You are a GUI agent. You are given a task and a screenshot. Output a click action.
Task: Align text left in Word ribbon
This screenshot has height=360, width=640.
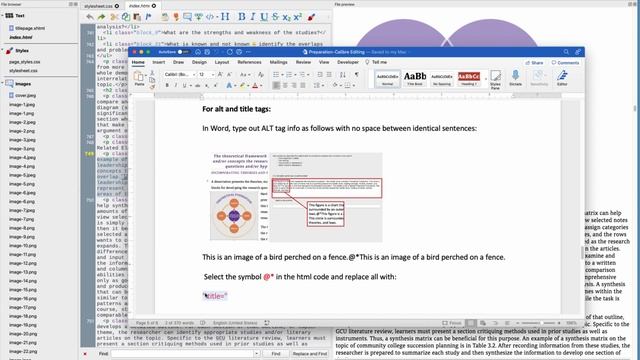[x=276, y=85]
